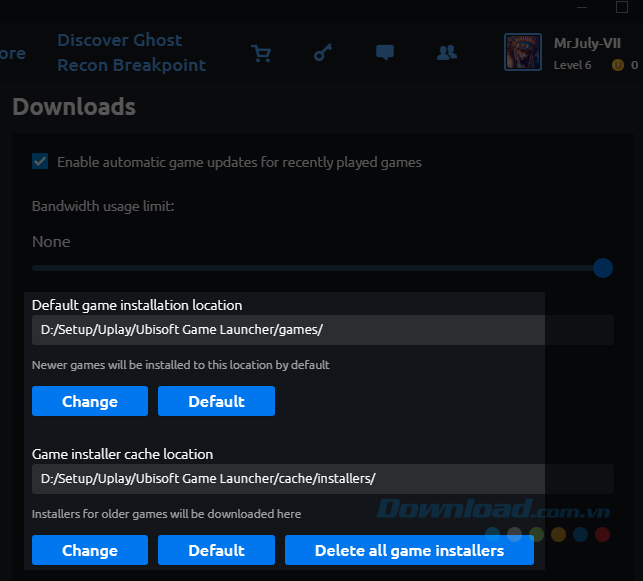Click the MrJuly-VII username
643x581 pixels.
(587, 43)
